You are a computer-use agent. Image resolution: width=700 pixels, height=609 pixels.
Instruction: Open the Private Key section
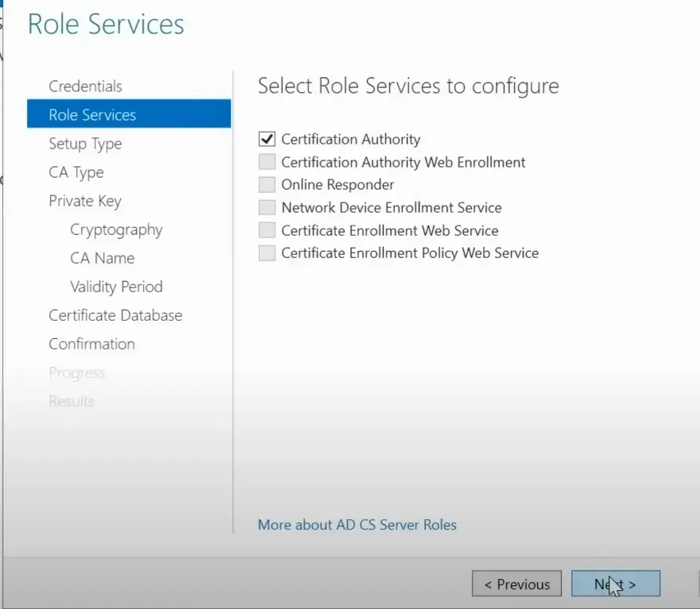point(85,201)
